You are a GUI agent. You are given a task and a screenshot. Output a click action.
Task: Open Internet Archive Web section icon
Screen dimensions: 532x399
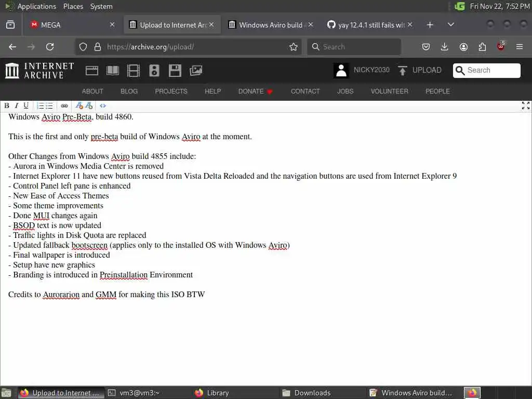(x=92, y=71)
